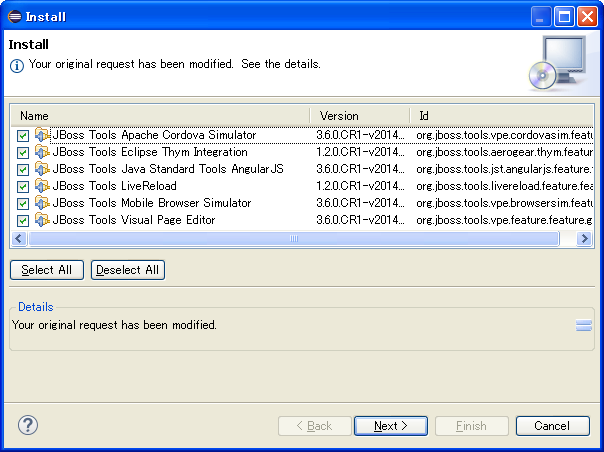This screenshot has width=604, height=452.
Task: Click the install wizard CD and monitor image
Action: 558,63
